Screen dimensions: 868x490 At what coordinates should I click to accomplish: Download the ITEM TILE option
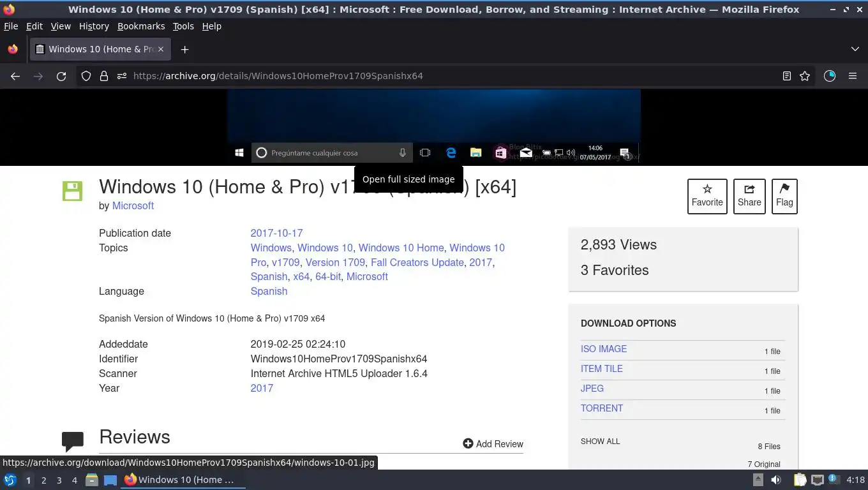click(602, 369)
